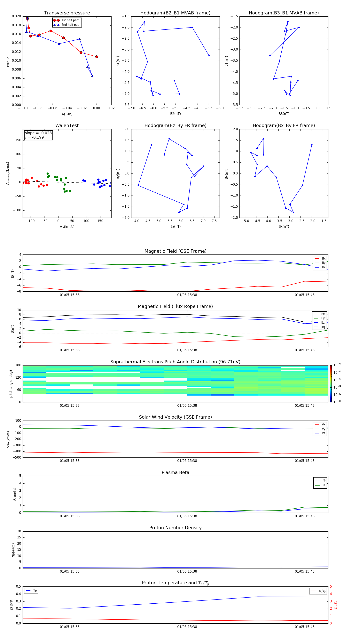The width and height of the screenshot is (351, 644).
Task: Click "01/05 15:43" tick under Proton Temperature panel
Action: tap(305, 627)
